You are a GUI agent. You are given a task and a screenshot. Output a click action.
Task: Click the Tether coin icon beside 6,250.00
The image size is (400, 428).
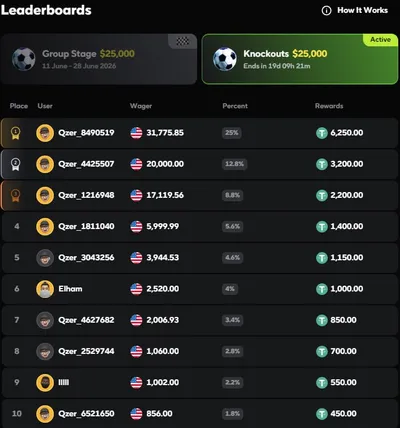click(322, 133)
